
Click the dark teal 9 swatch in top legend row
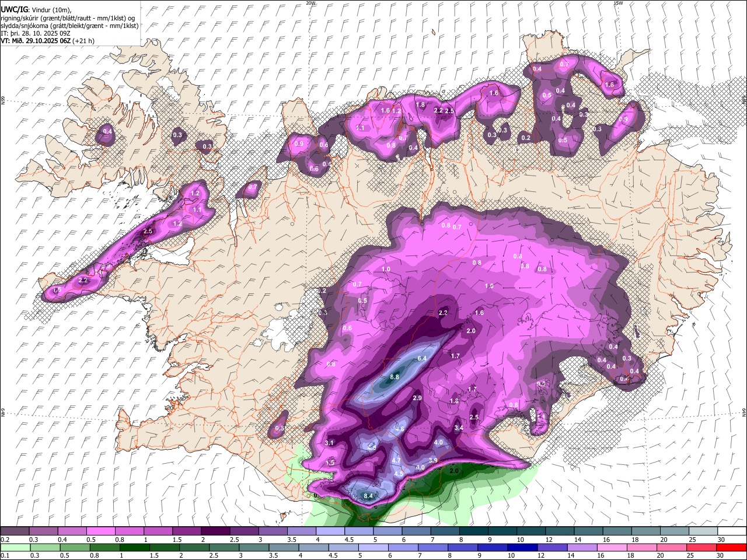click(501, 531)
